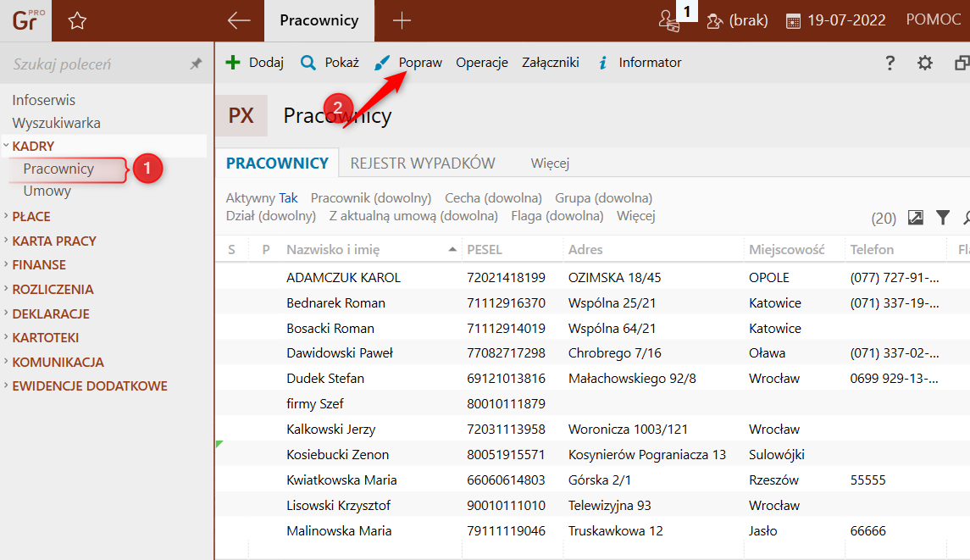Click in Szukaj poleceń search field
Viewport: 970px width, 560px height.
[96, 64]
